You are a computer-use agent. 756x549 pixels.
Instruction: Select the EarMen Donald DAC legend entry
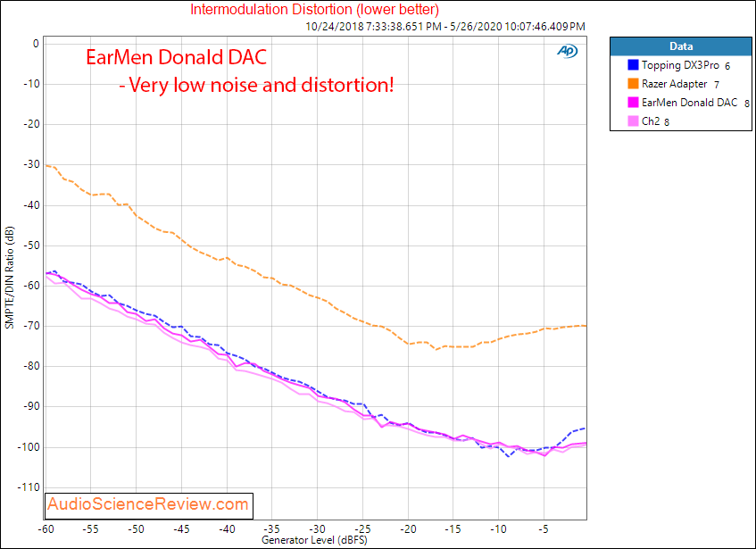(x=689, y=102)
